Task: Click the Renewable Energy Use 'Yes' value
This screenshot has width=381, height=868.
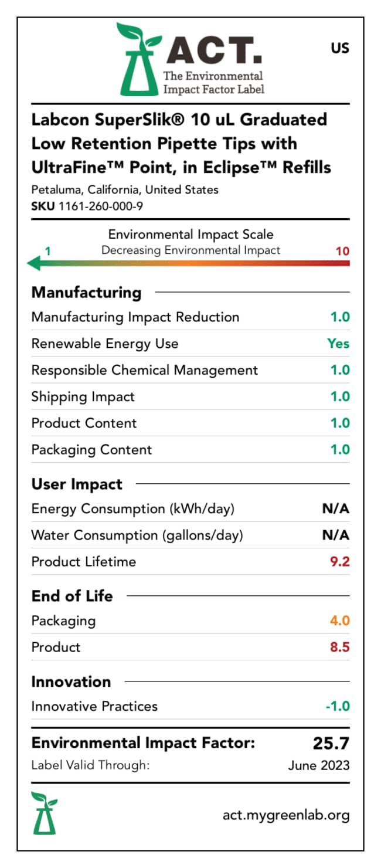Action: coord(338,343)
